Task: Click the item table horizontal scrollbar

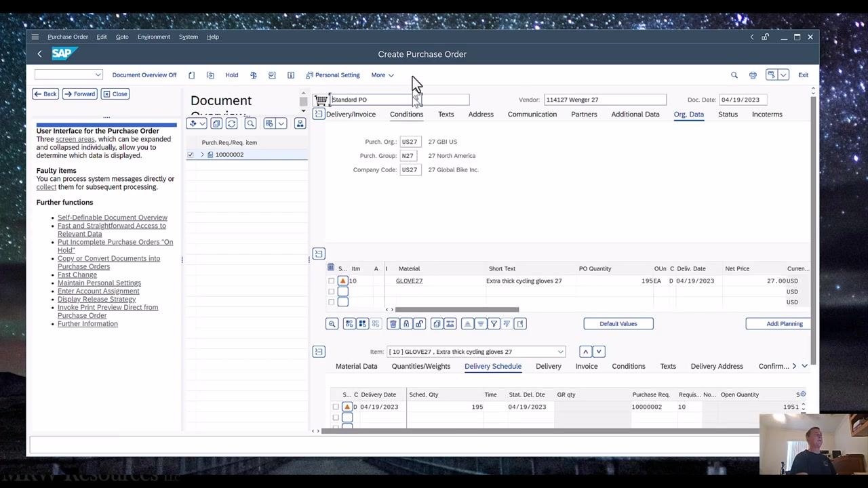Action: pyautogui.click(x=457, y=310)
